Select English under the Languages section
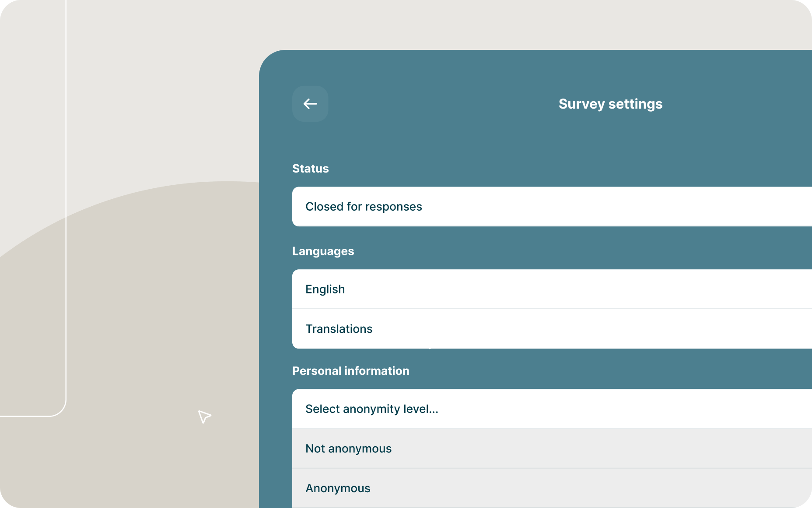Viewport: 812px width, 508px height. click(325, 289)
